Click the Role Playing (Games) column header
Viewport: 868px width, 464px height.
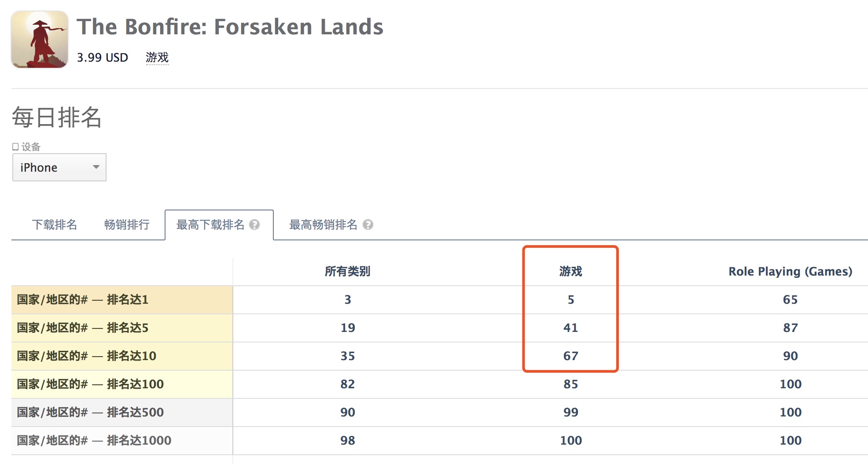[791, 271]
